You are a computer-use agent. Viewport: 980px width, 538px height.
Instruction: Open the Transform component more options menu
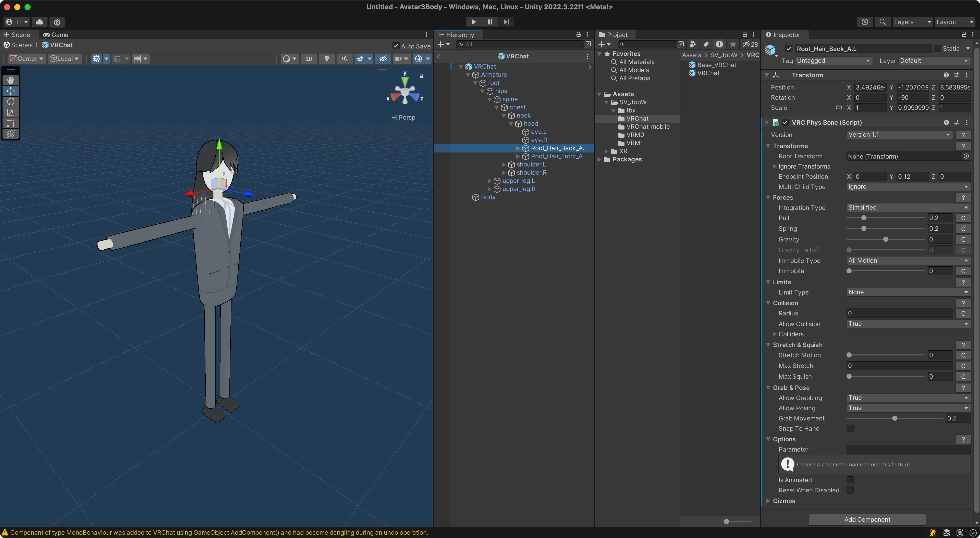tap(967, 75)
